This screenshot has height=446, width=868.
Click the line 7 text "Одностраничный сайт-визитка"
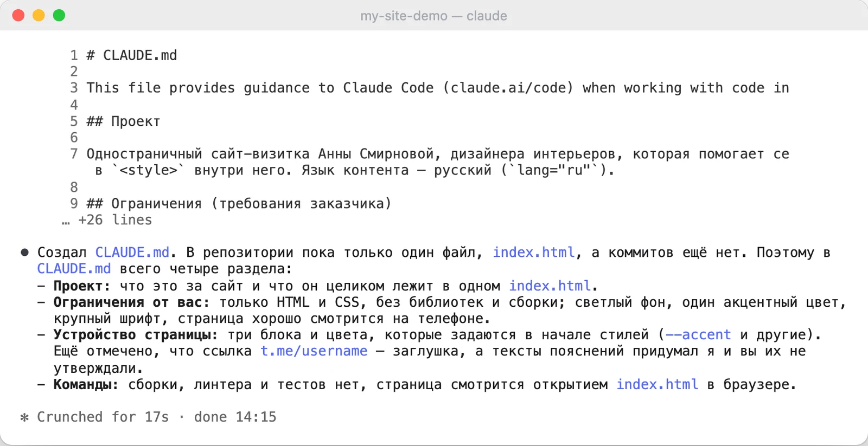(198, 154)
